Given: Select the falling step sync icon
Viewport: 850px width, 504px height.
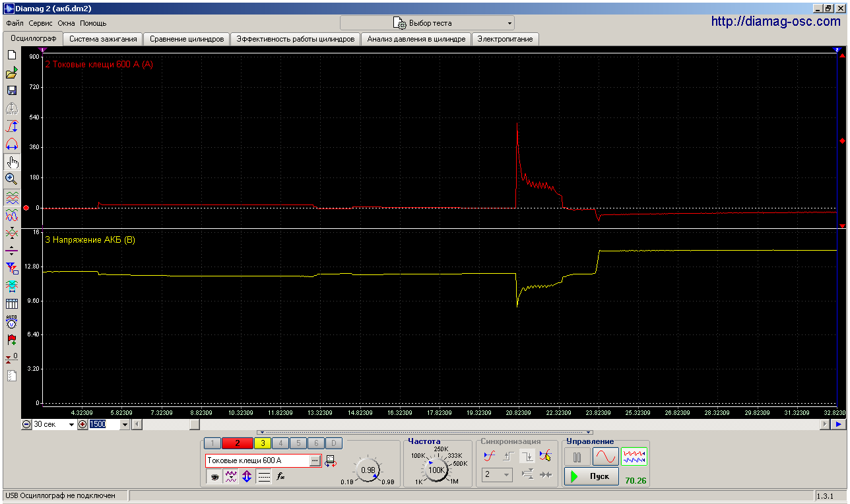Looking at the screenshot, I should pos(527,455).
